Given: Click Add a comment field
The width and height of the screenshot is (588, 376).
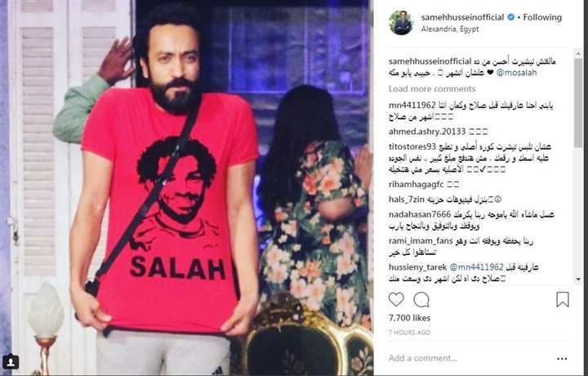Looking at the screenshot, I should pos(470,358).
